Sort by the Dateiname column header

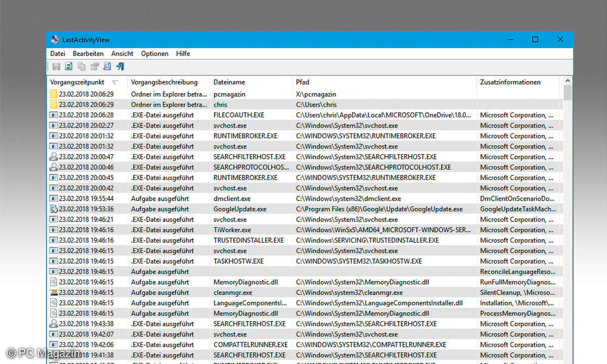(x=251, y=82)
